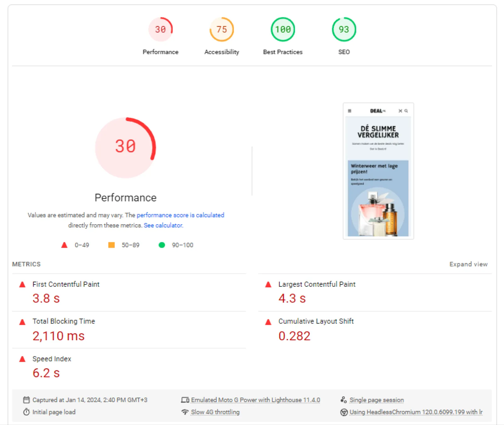Click the METRICS section heading
Image resolution: width=504 pixels, height=425 pixels.
click(x=26, y=264)
